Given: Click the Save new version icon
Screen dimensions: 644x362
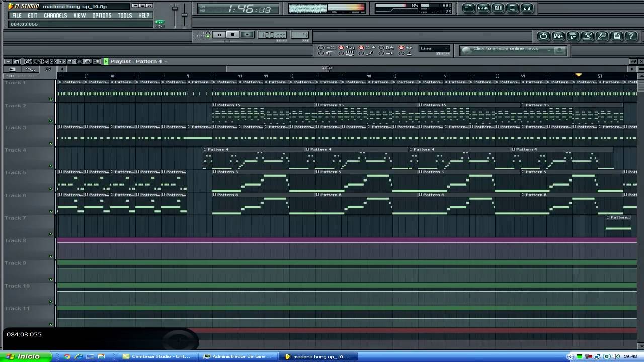Looking at the screenshot, I should tap(558, 36).
